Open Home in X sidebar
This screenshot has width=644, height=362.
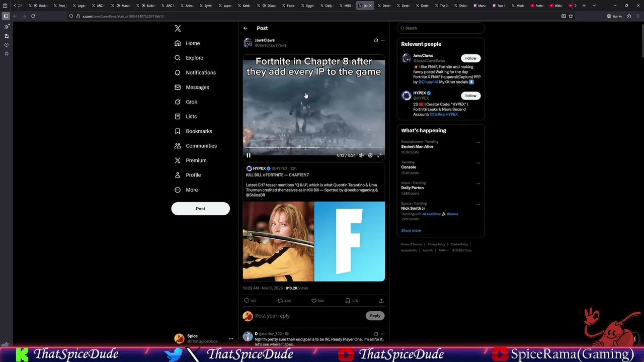(187, 43)
